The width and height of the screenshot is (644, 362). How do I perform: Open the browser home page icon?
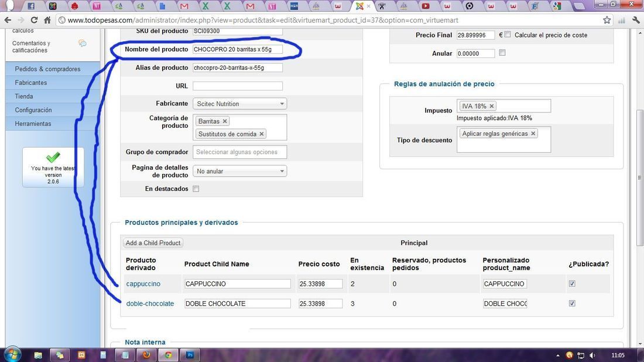point(47,20)
